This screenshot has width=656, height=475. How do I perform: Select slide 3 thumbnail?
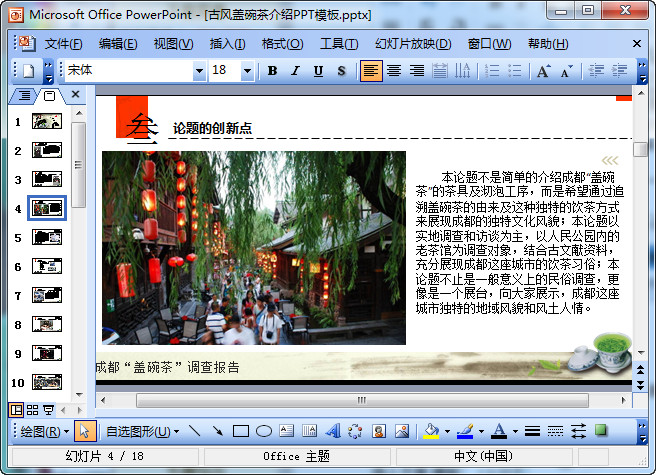click(x=47, y=179)
